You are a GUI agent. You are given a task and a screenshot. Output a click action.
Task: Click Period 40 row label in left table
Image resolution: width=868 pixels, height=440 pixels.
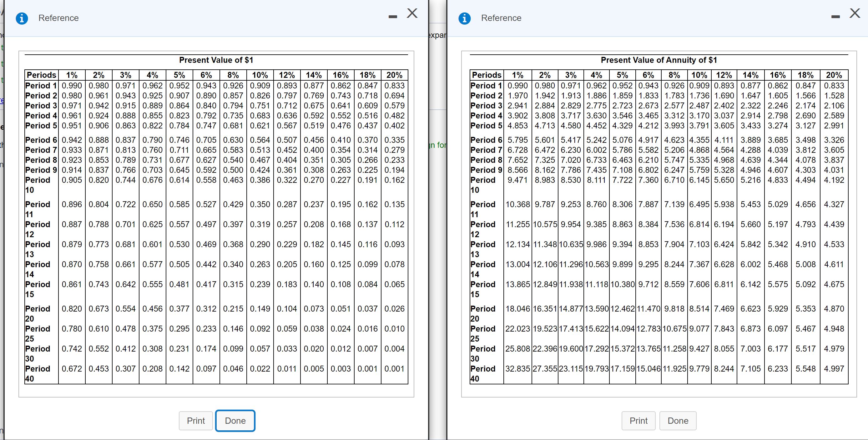tap(38, 373)
